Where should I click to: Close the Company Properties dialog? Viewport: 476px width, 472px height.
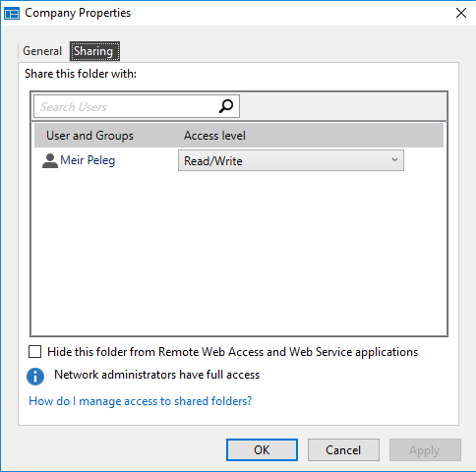click(461, 13)
